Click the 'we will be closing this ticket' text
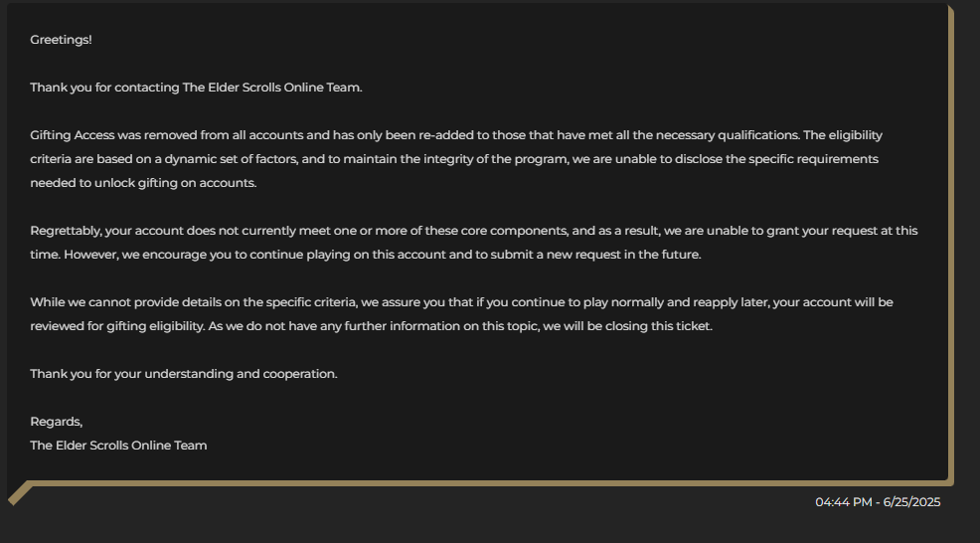This screenshot has height=543, width=980. click(x=627, y=326)
